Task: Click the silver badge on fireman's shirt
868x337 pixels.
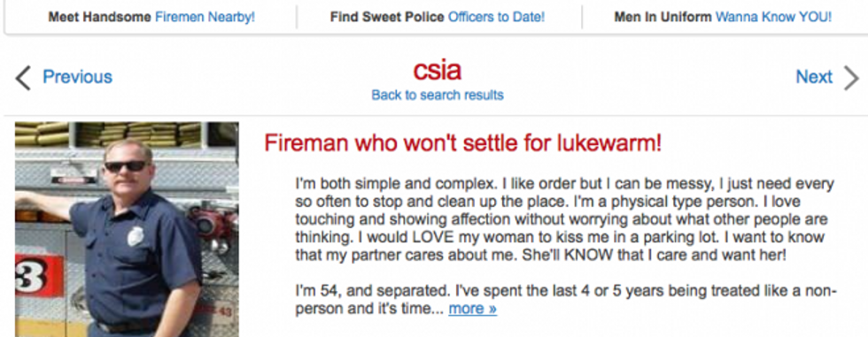Action: [x=135, y=235]
